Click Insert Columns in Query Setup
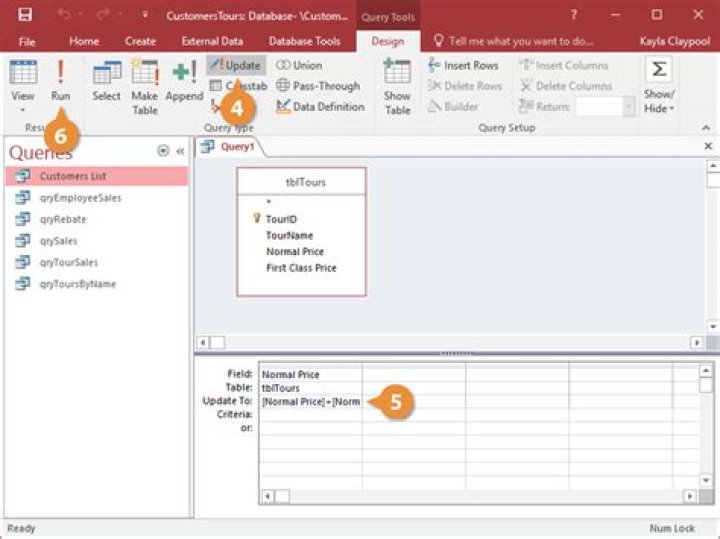The width and height of the screenshot is (720, 539). point(564,65)
